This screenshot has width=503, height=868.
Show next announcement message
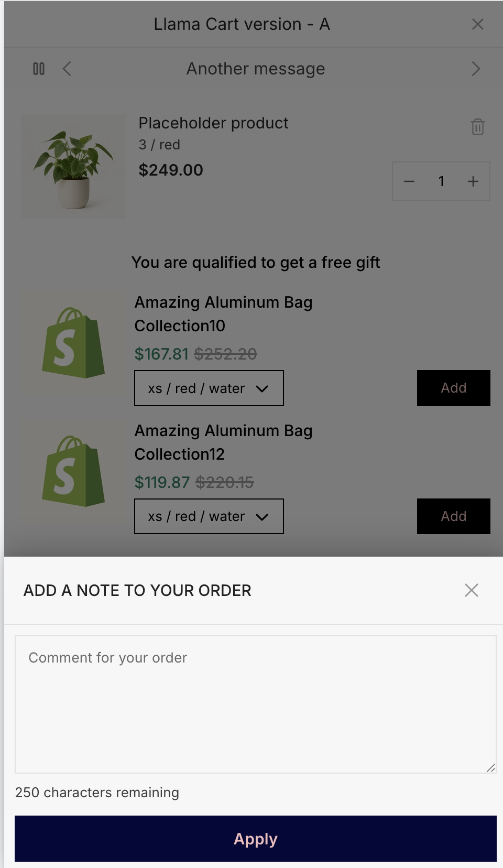click(x=476, y=69)
